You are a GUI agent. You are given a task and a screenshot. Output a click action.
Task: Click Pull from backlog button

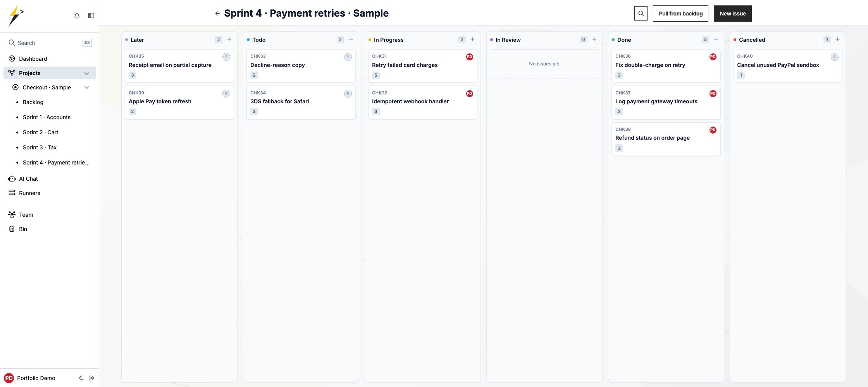680,14
